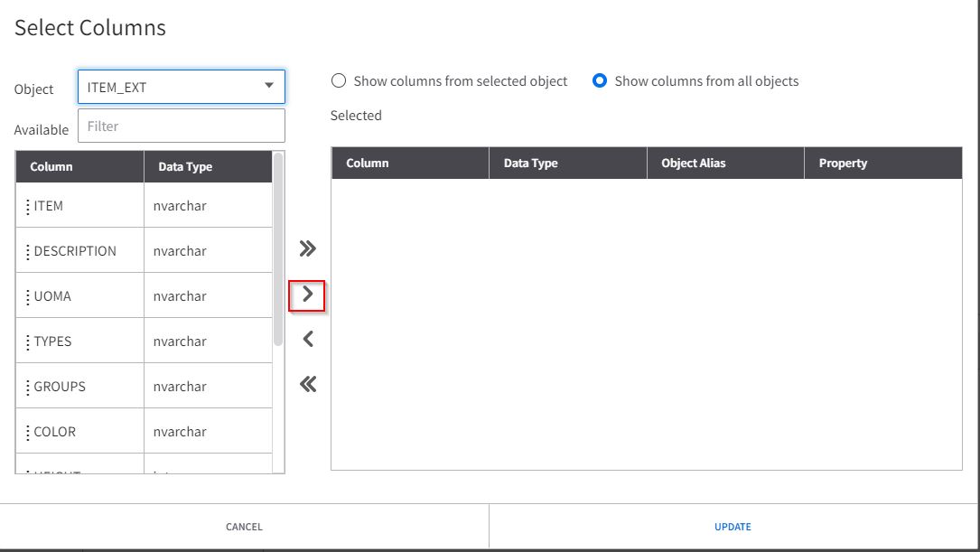Click the remove all double-left chevron icon
The image size is (980, 552).
point(307,384)
